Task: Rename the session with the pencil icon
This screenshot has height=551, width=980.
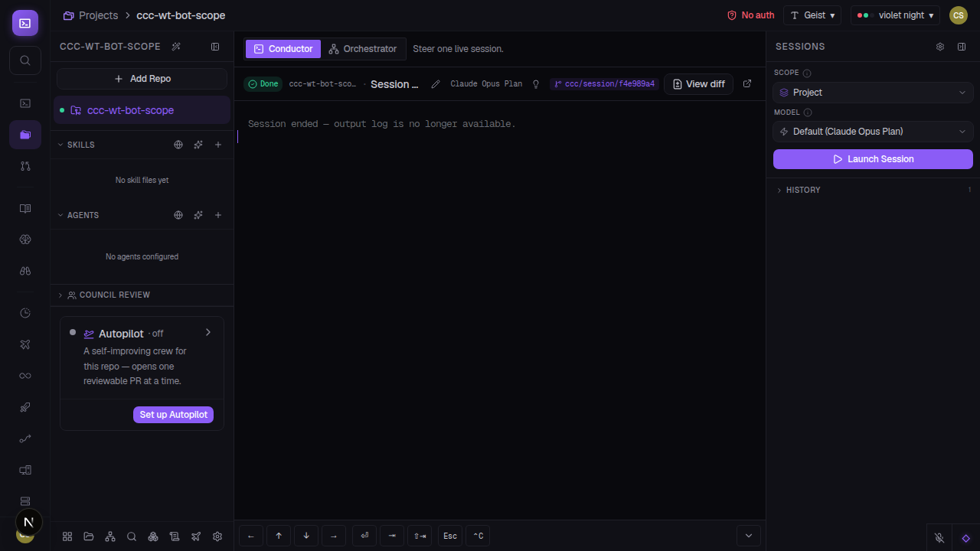Action: pos(436,84)
